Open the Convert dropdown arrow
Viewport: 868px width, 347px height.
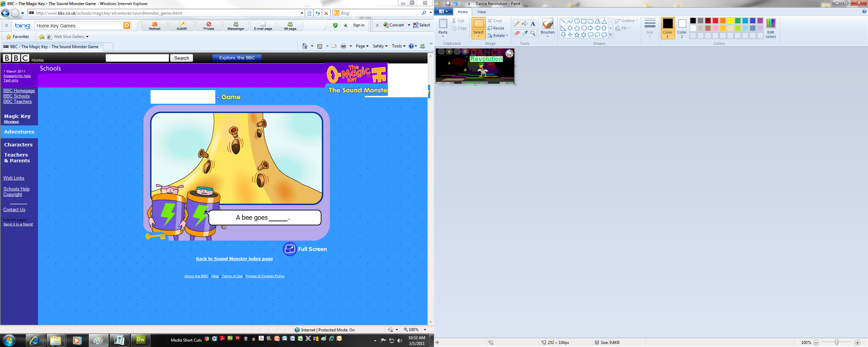(x=409, y=25)
